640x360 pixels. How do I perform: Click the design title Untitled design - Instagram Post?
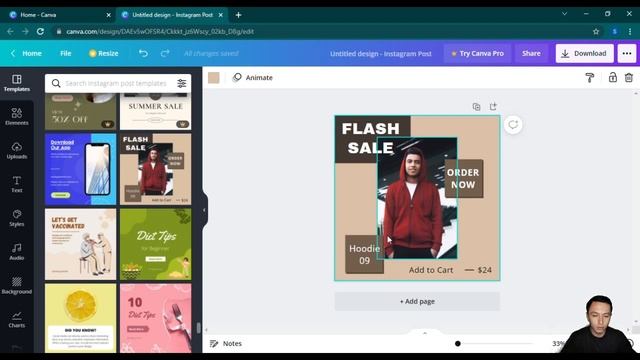(x=380, y=53)
